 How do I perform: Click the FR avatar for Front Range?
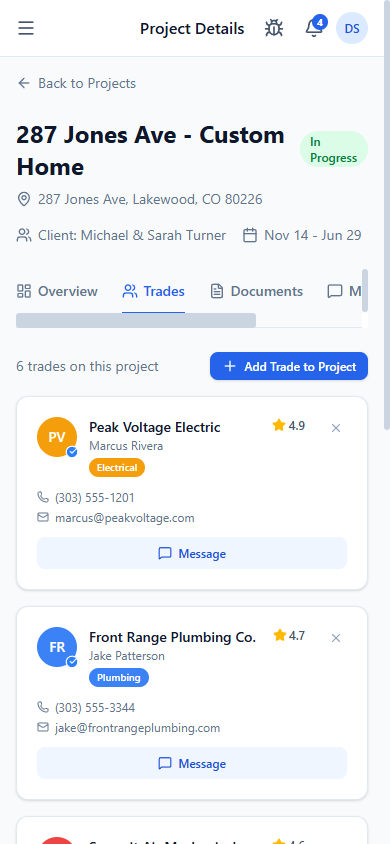57,647
